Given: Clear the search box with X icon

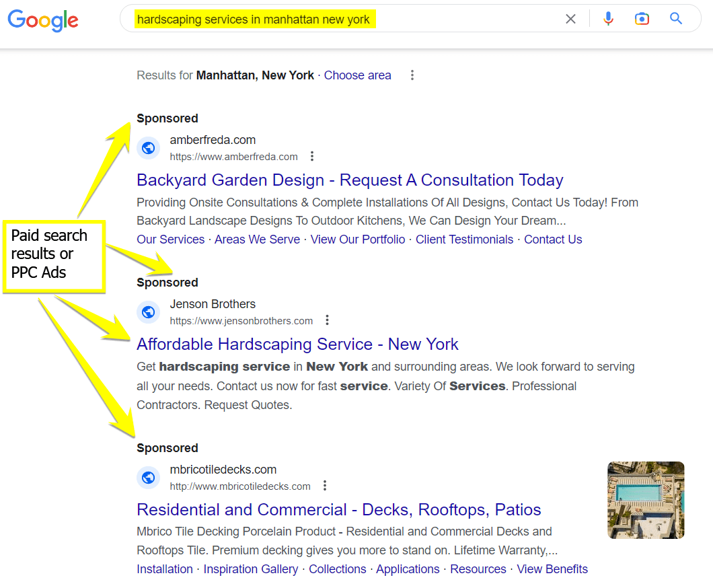Looking at the screenshot, I should point(570,19).
